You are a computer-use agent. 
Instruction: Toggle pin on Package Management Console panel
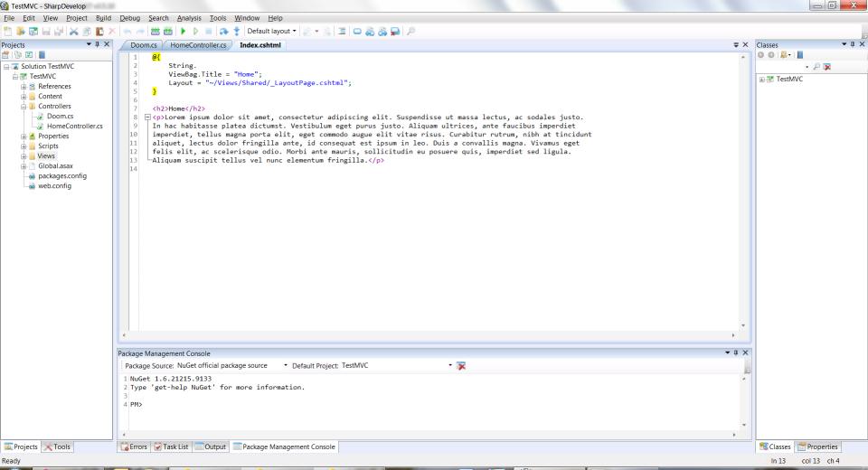click(x=736, y=352)
